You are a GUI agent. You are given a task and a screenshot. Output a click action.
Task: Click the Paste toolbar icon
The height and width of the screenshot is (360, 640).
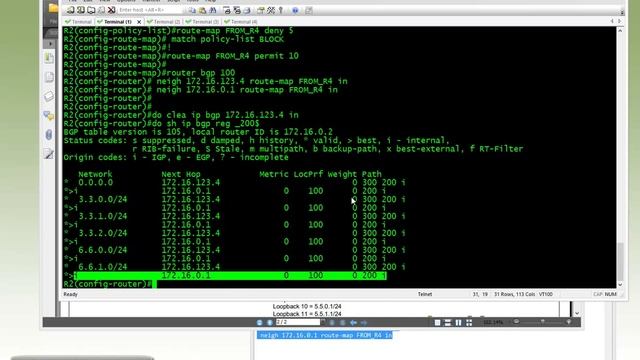tap(202, 10)
